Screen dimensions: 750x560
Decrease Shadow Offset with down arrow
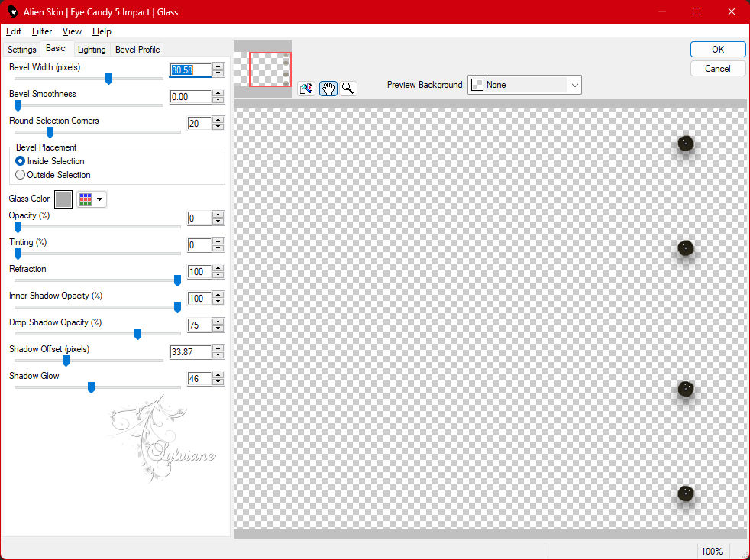[218, 356]
